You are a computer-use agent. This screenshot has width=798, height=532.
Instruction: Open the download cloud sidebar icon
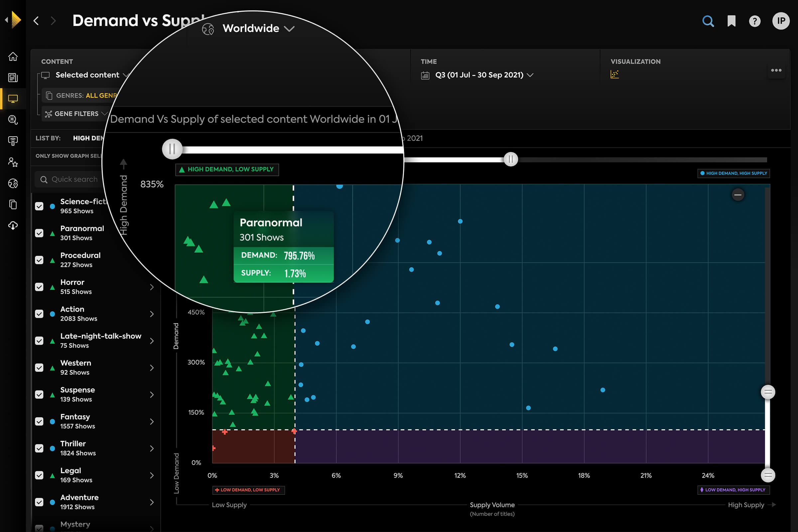click(x=13, y=226)
